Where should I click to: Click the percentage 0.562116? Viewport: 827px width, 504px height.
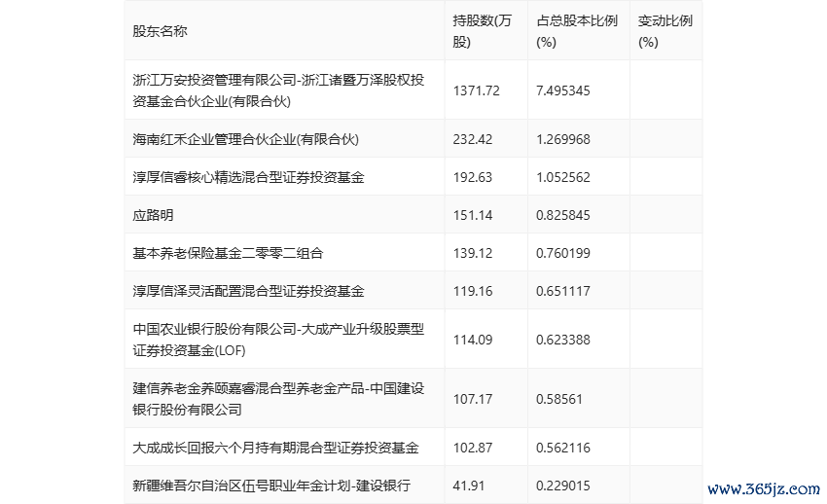[562, 448]
